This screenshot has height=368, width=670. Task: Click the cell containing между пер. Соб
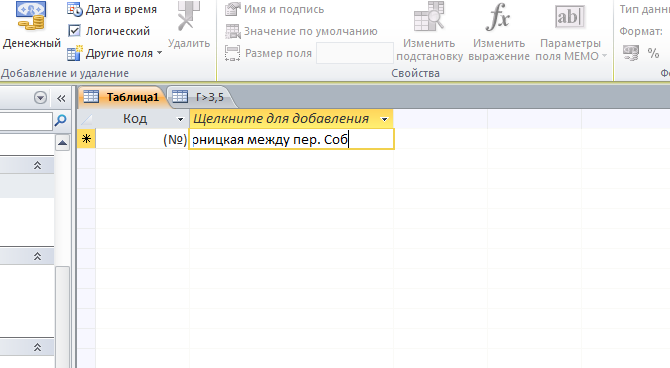(291, 139)
